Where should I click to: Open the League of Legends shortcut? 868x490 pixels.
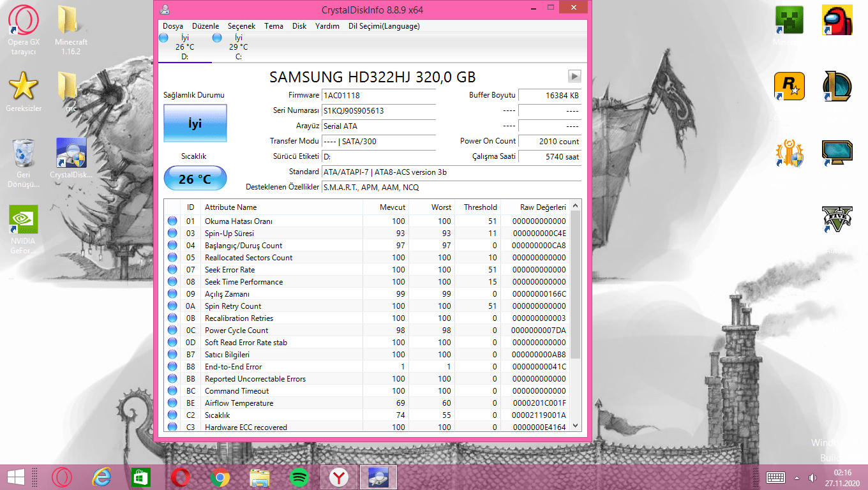click(x=837, y=86)
